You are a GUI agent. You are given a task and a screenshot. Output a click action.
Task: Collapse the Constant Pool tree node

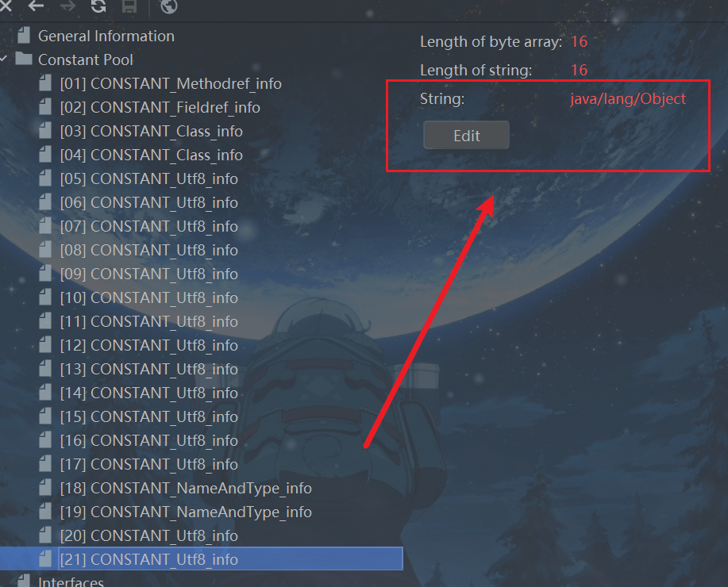coord(3,59)
